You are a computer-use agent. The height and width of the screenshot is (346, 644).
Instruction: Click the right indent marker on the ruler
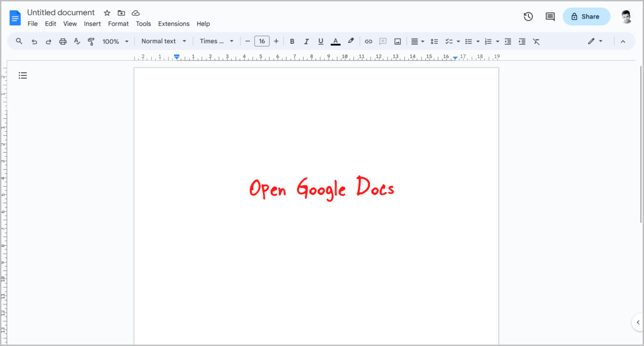[x=455, y=58]
